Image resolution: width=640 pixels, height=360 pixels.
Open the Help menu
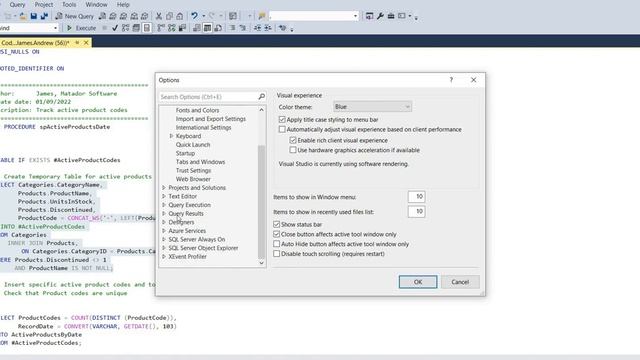click(123, 4)
